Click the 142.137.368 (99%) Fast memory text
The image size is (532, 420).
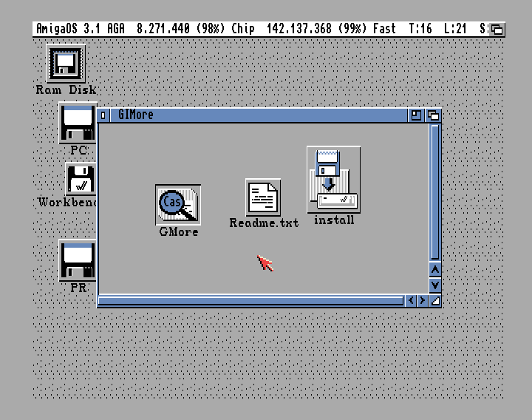(x=331, y=29)
